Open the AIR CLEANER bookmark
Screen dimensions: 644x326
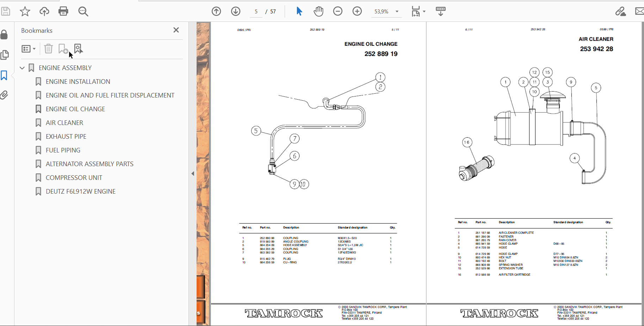[64, 123]
